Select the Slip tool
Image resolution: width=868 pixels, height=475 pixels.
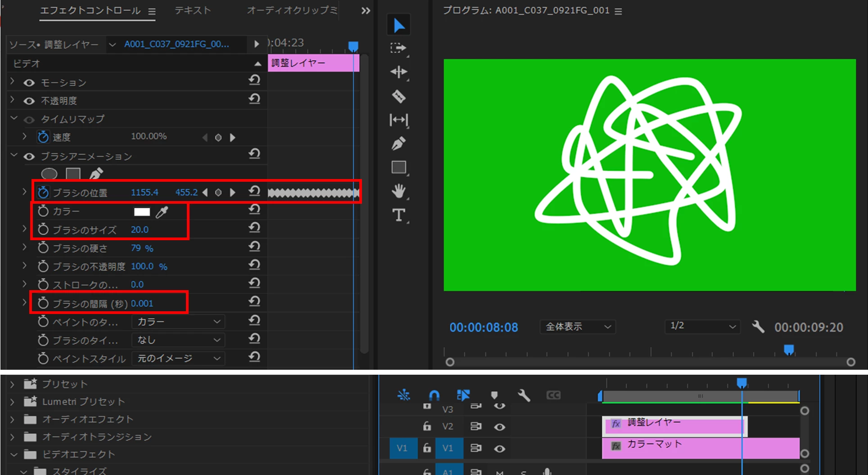[x=399, y=120]
